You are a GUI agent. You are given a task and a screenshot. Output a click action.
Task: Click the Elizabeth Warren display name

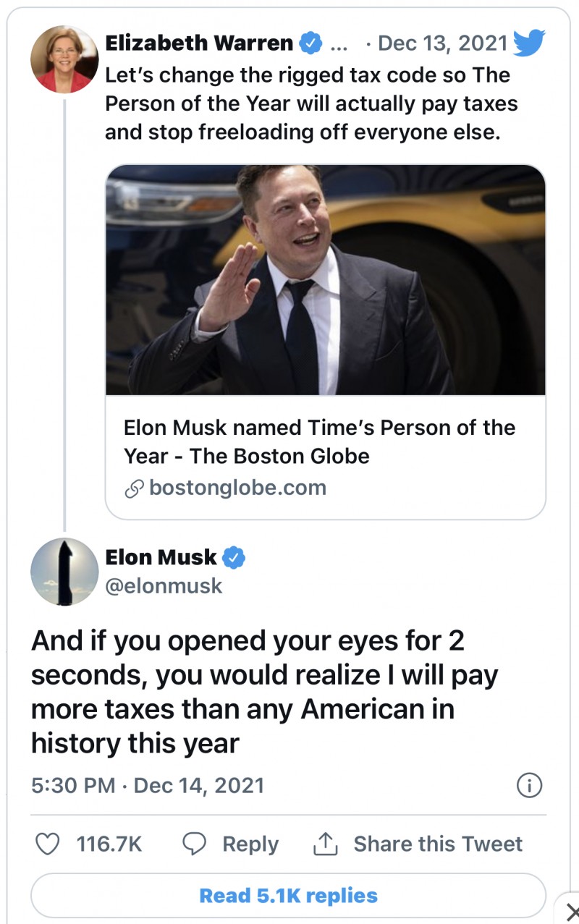point(199,43)
